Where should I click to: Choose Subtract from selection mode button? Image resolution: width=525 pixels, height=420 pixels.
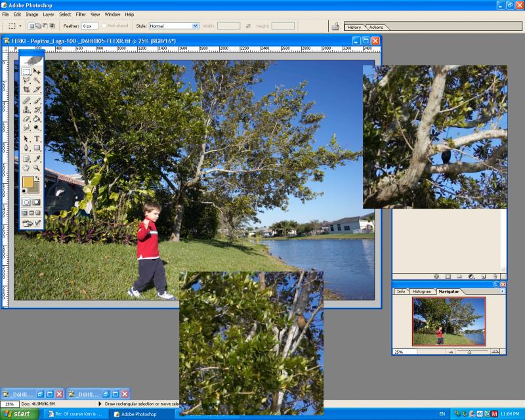(x=45, y=26)
